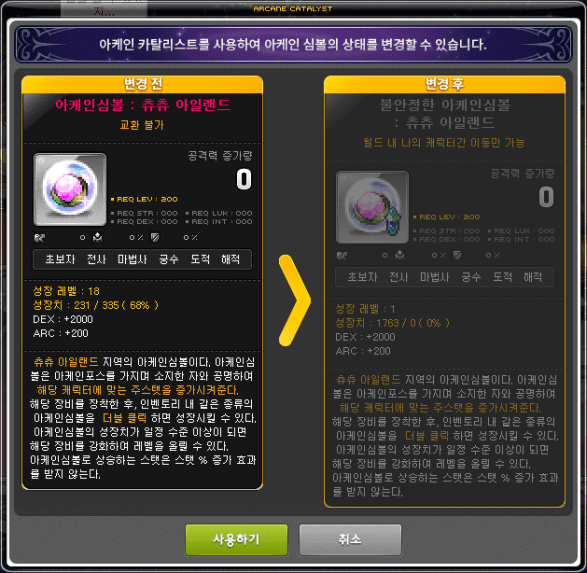Image resolution: width=587 pixels, height=573 pixels.
Task: Click the ARCANE CATALYST window title
Action: point(293,9)
